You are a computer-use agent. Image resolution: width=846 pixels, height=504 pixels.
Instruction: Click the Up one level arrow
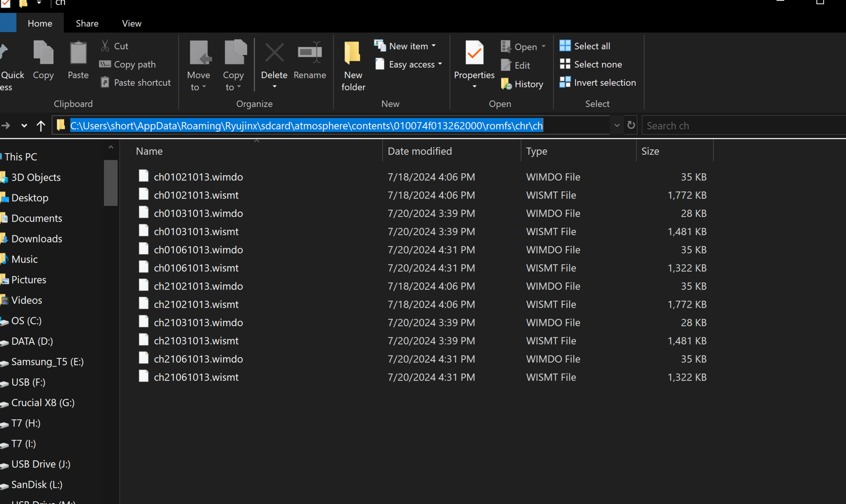(41, 126)
